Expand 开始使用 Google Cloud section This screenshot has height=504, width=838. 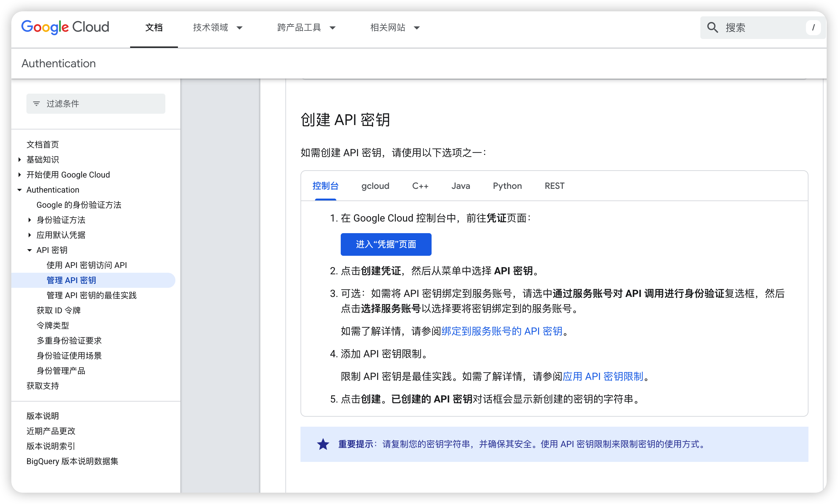[x=20, y=175]
